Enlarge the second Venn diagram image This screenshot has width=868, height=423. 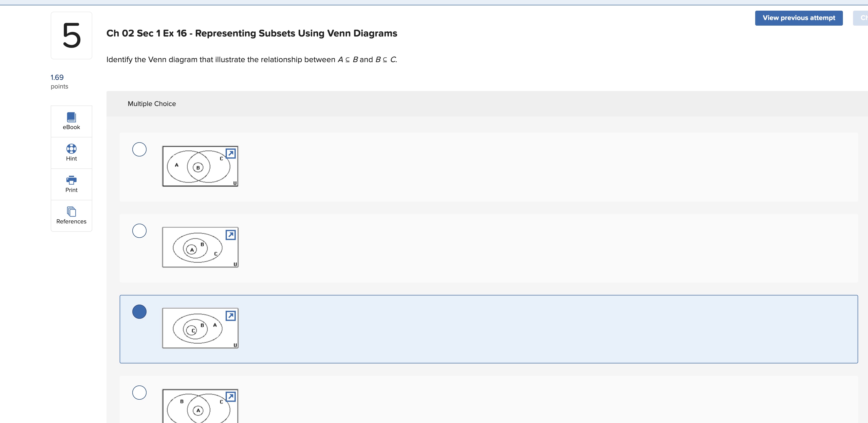coord(230,235)
